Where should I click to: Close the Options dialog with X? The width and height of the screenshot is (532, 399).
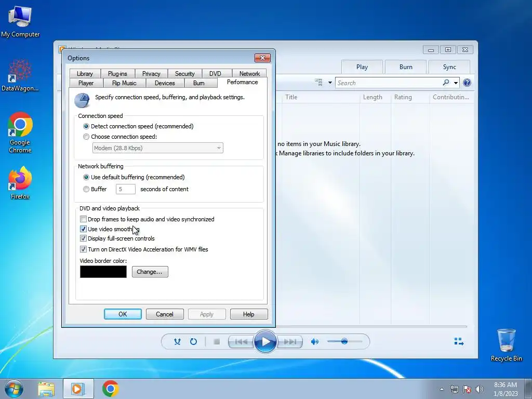[x=262, y=58]
